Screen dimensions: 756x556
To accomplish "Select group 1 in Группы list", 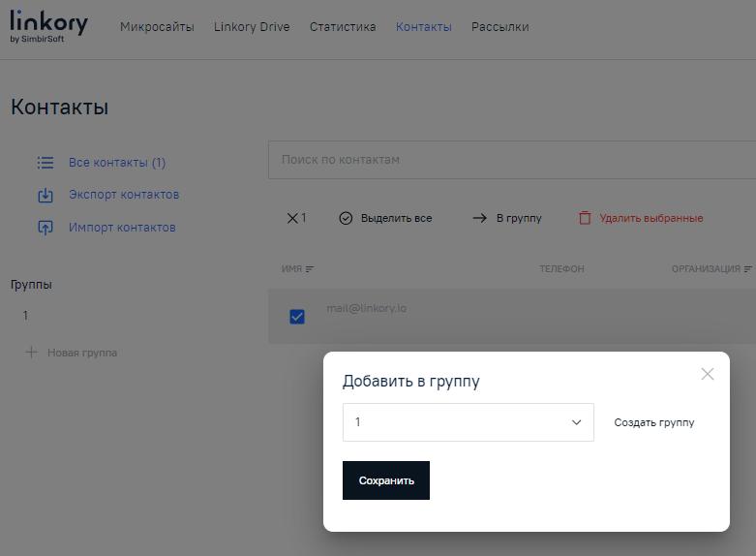I will tap(25, 316).
